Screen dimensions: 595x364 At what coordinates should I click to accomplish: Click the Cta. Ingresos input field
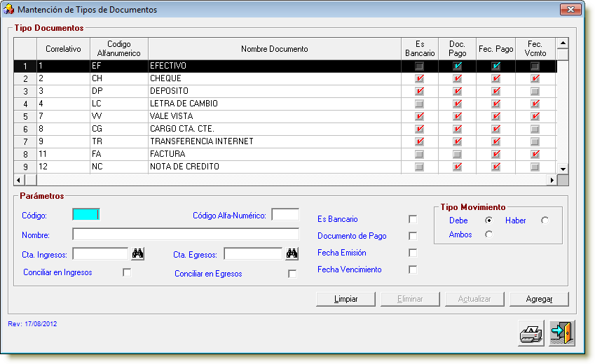tap(100, 253)
